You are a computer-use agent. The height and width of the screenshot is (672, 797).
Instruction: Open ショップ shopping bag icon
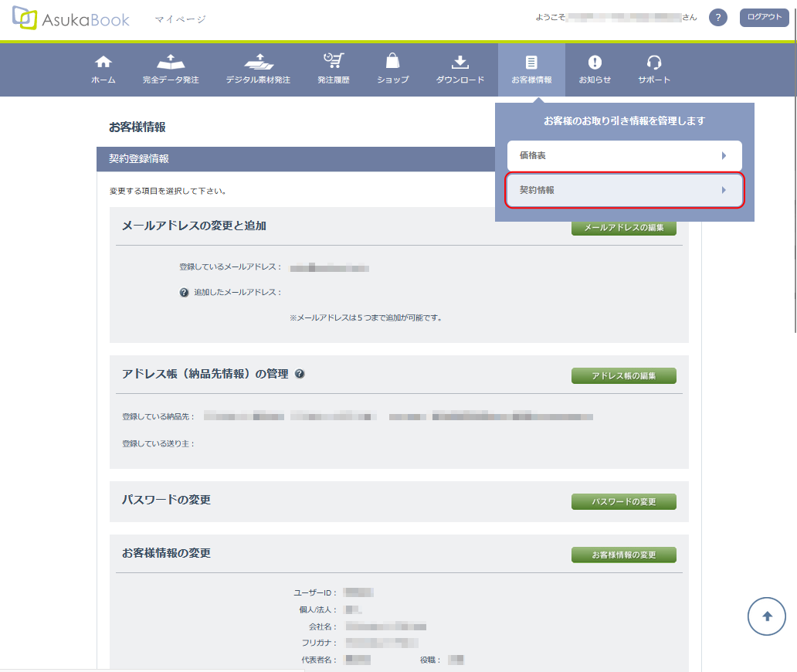coord(392,62)
